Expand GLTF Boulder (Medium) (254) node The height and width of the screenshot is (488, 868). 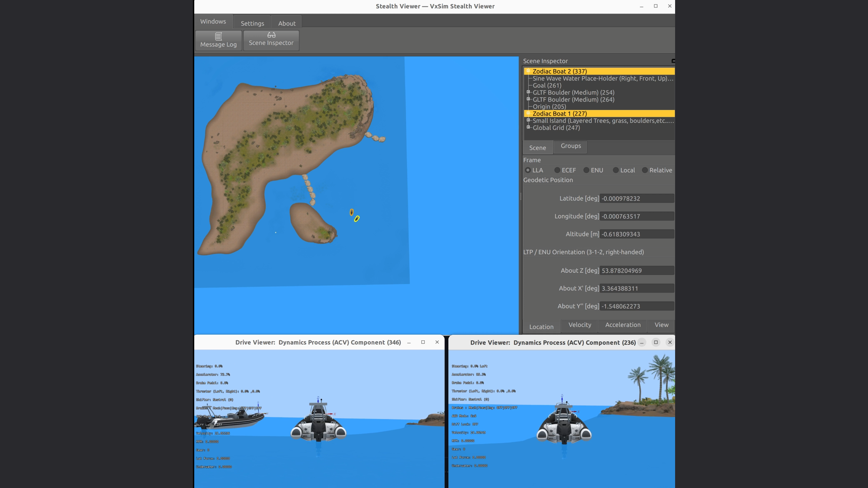(x=528, y=92)
